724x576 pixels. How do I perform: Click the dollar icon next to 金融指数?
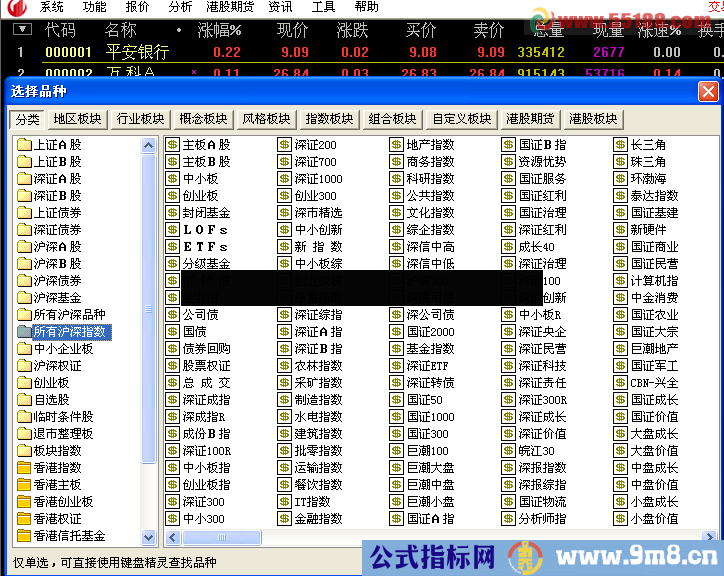click(x=284, y=519)
